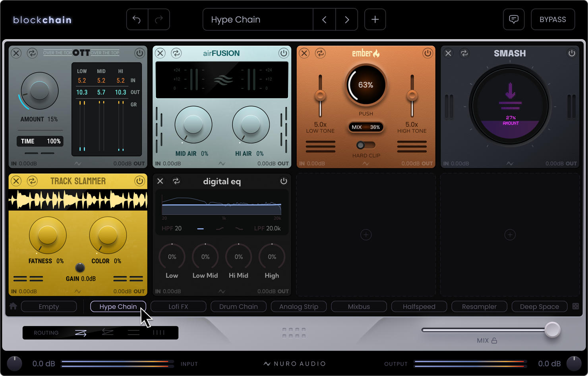Open the feedback chat icon
This screenshot has height=376, width=588.
pos(514,19)
